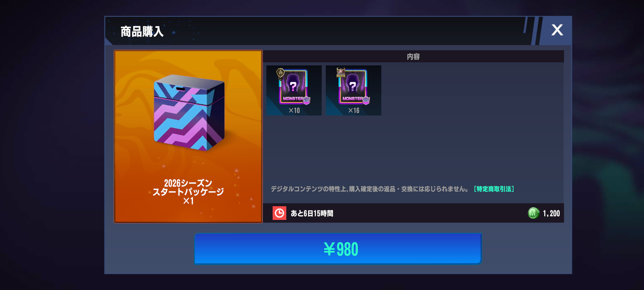This screenshot has height=290, width=644.
Task: Tap the XIII badge on the ×16 card
Action: pos(366,101)
